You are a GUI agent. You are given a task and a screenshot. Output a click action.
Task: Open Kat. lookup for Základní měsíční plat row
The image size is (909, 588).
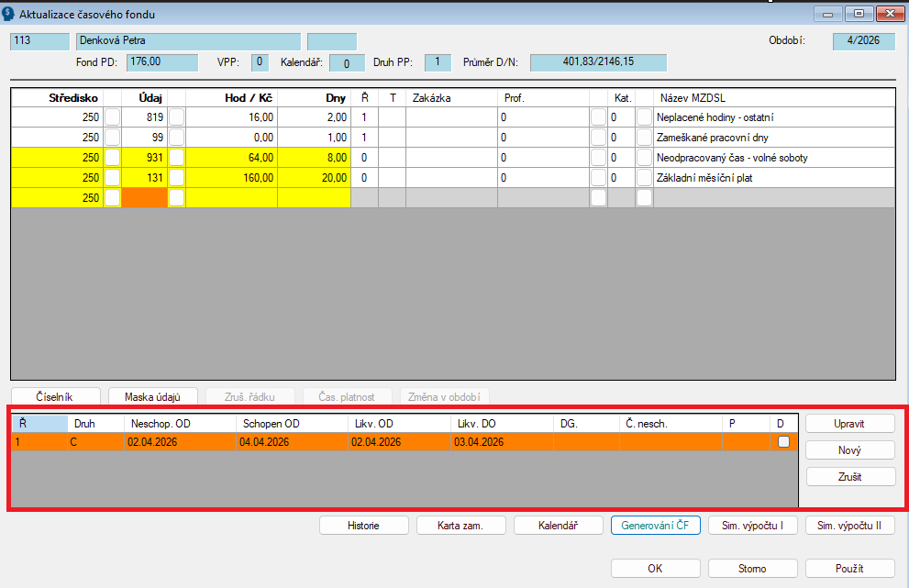(x=644, y=178)
